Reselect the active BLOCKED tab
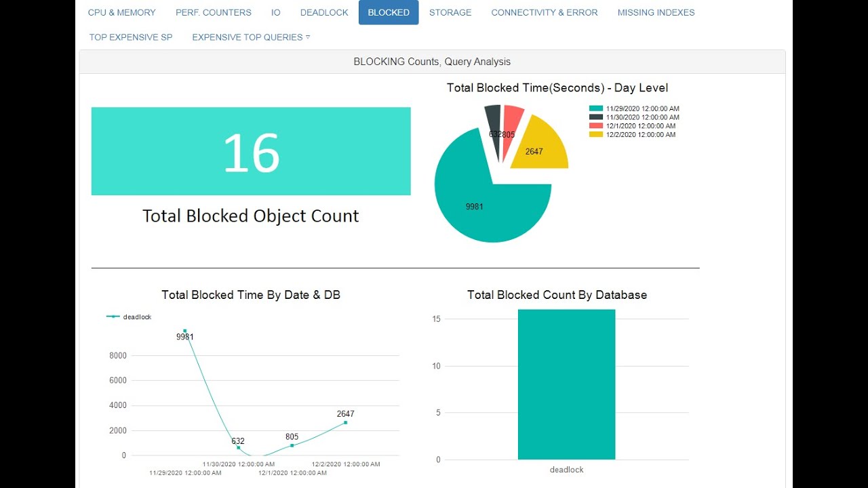 coord(389,12)
